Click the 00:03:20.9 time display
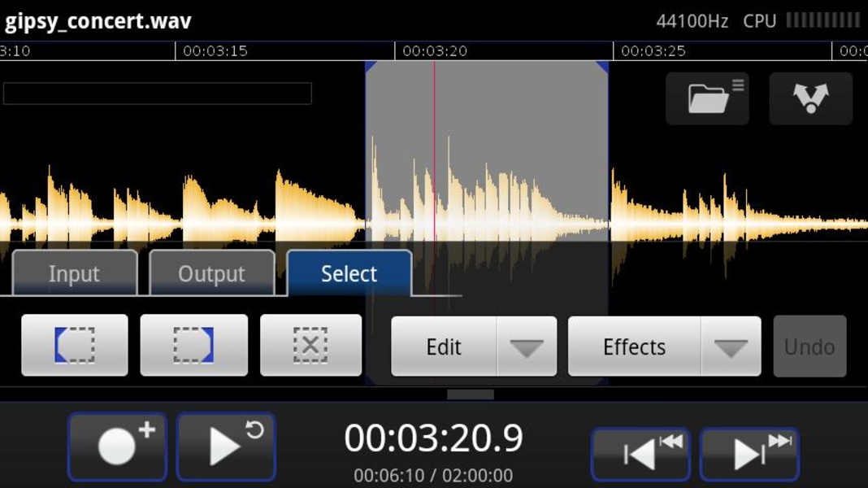The height and width of the screenshot is (488, 868). coord(433,438)
